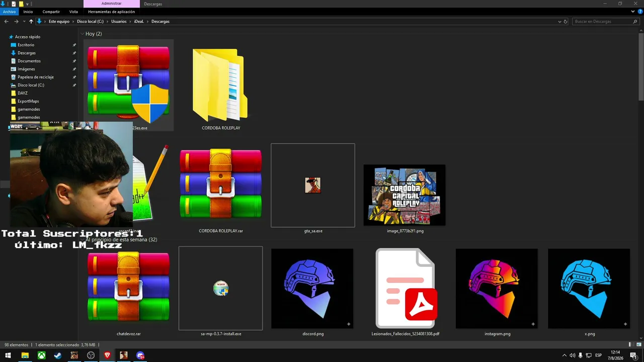
Task: Select the CORDOBA ROLEPLAY.rar archive
Action: [x=220, y=190]
